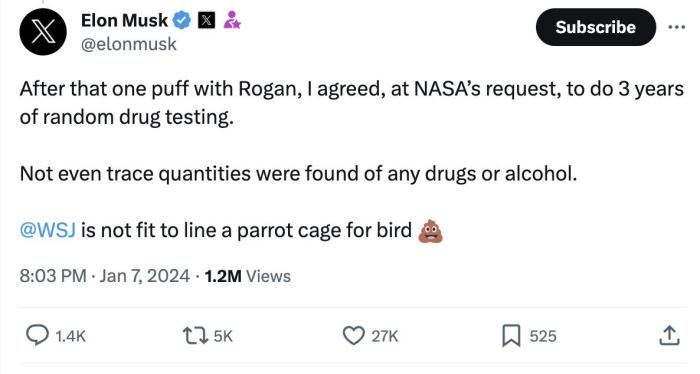Open the @WSJ mention link
The image size is (700, 374).
pyautogui.click(x=47, y=230)
